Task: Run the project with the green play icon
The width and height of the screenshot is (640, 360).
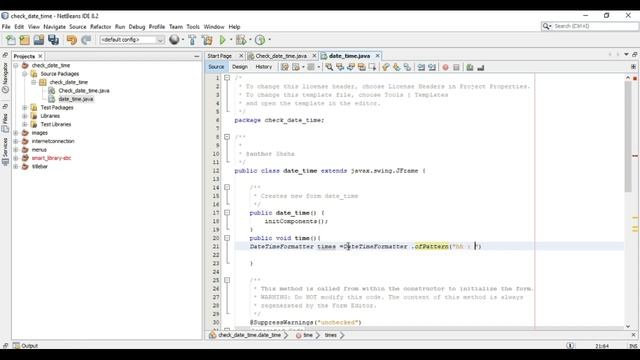Action: tap(223, 40)
